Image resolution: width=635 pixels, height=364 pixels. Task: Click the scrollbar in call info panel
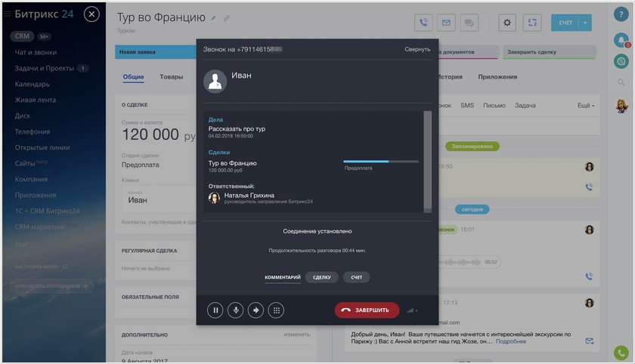tap(427, 162)
